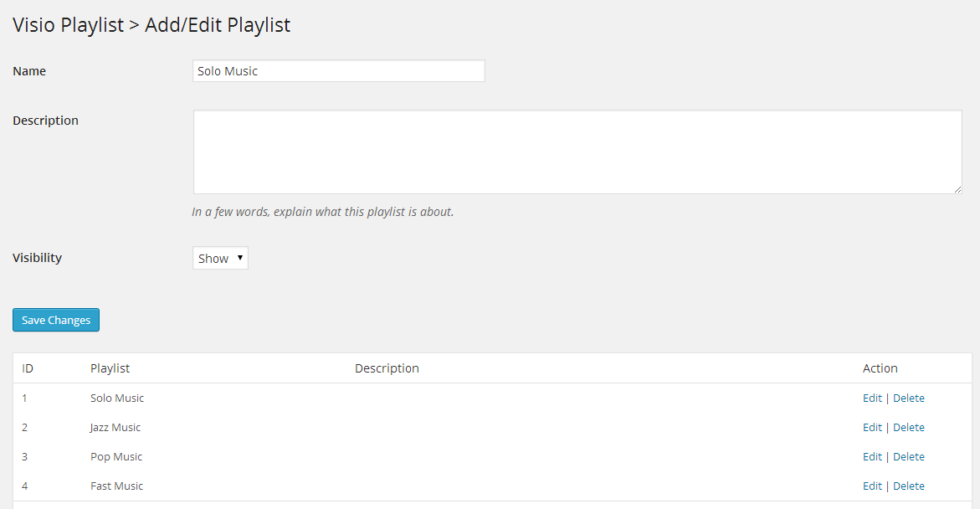Image resolution: width=980 pixels, height=509 pixels.
Task: Click ID number 3 in the table
Action: [x=25, y=456]
